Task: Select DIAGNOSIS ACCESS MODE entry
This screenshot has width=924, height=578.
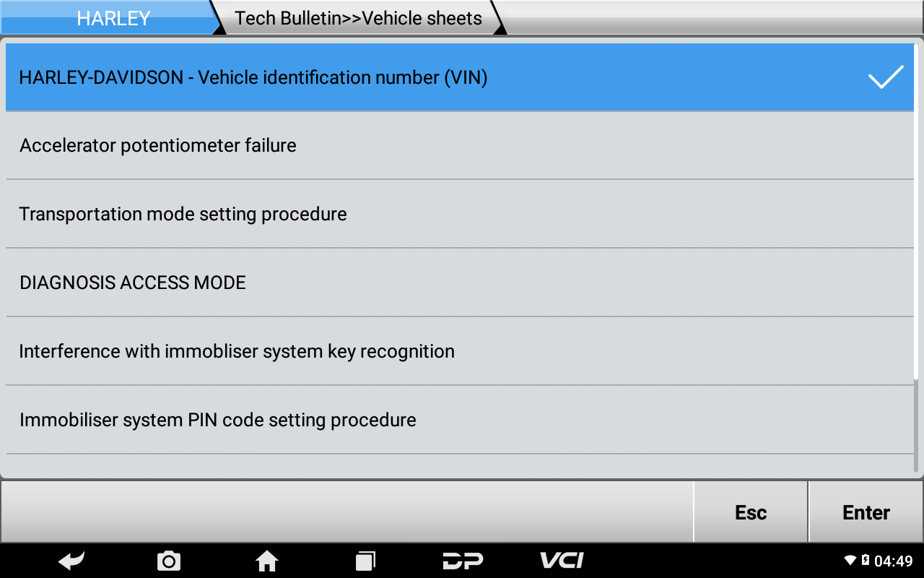Action: [x=460, y=282]
